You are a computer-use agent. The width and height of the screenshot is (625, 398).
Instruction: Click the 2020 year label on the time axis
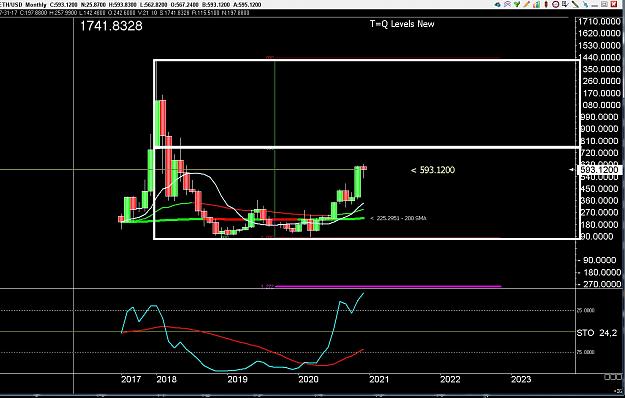point(308,379)
